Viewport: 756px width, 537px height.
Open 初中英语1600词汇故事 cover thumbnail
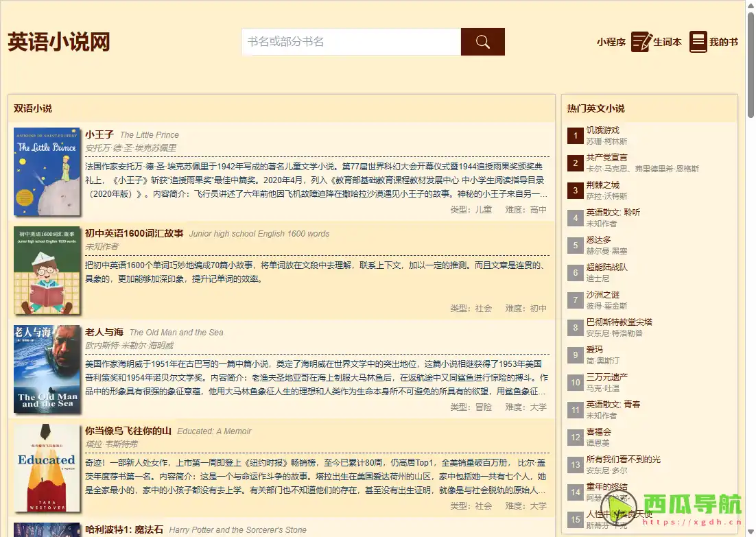point(47,270)
